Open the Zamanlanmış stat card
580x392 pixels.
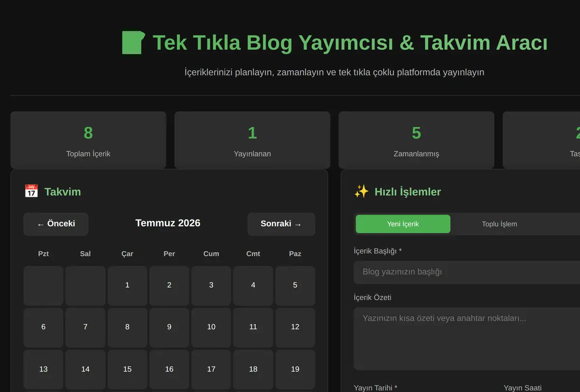tap(416, 140)
